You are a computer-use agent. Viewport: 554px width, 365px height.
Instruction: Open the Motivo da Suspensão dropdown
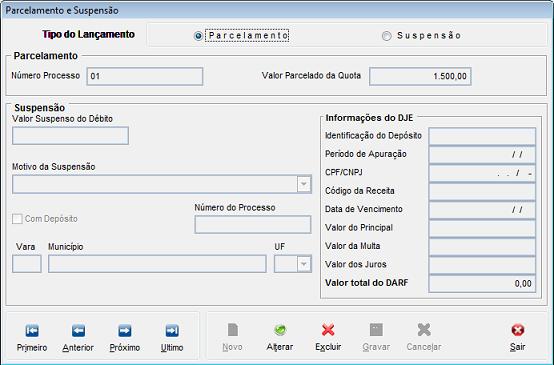coord(304,184)
